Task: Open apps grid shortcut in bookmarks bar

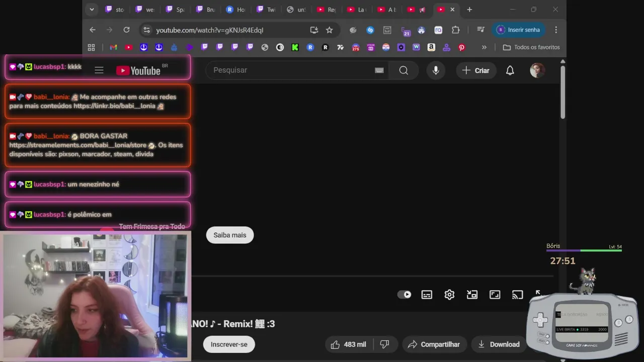Action: click(x=91, y=47)
